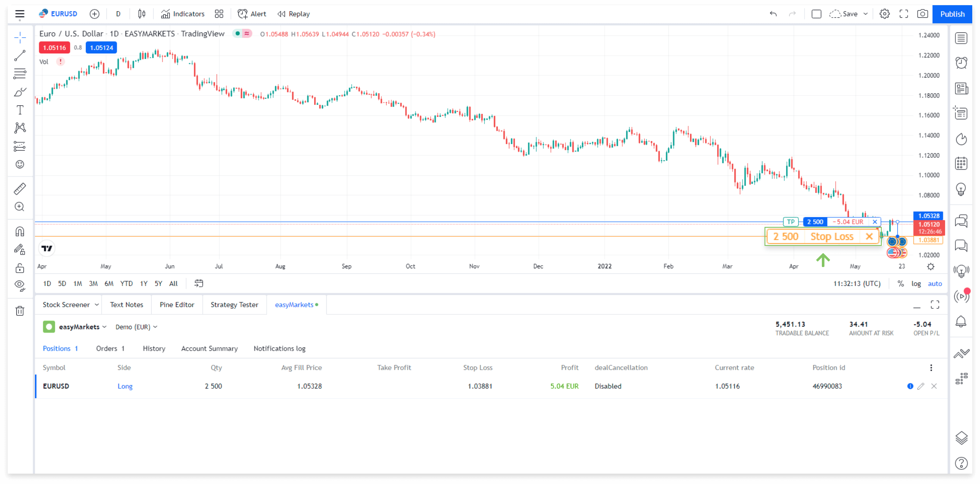Toggle magnet mode
The width and height of the screenshot is (980, 484).
coord(20,232)
